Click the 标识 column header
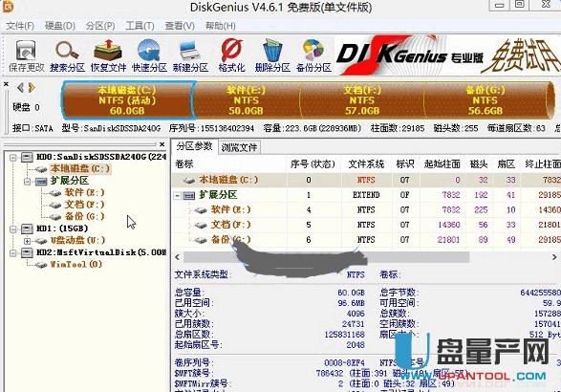 point(405,163)
